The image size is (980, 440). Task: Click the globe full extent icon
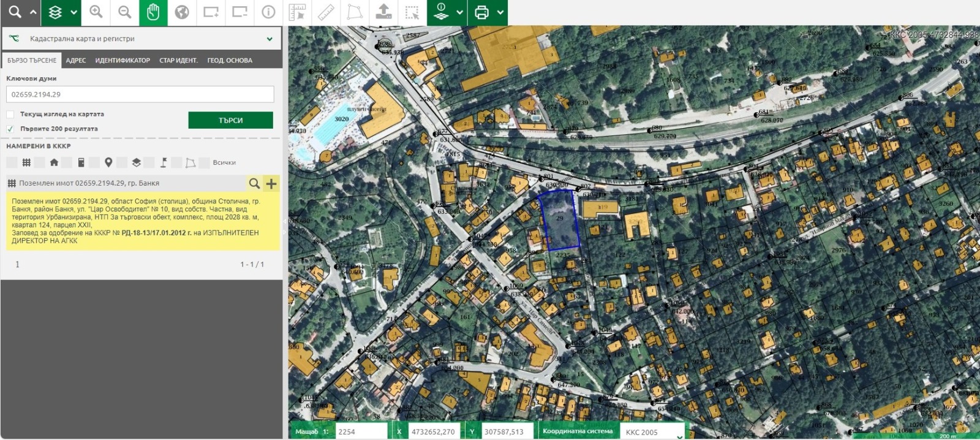[182, 12]
